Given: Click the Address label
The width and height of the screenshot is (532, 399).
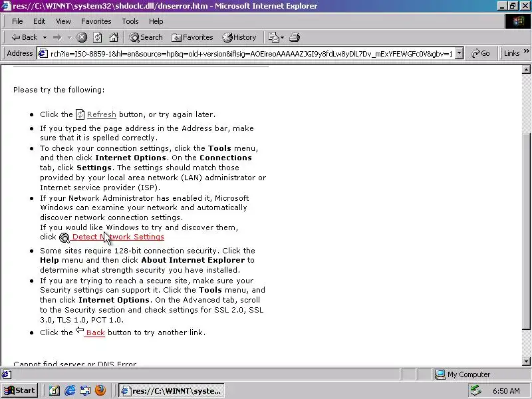Looking at the screenshot, I should pyautogui.click(x=20, y=53).
